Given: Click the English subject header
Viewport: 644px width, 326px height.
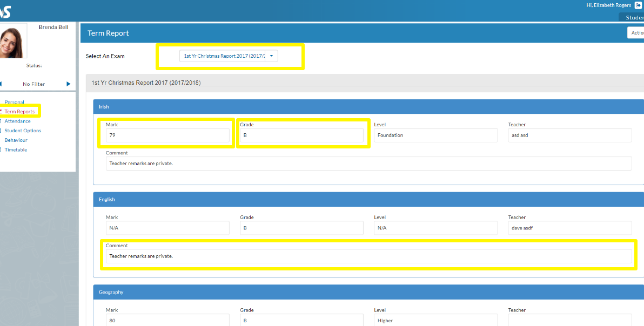Looking at the screenshot, I should pyautogui.click(x=368, y=199).
